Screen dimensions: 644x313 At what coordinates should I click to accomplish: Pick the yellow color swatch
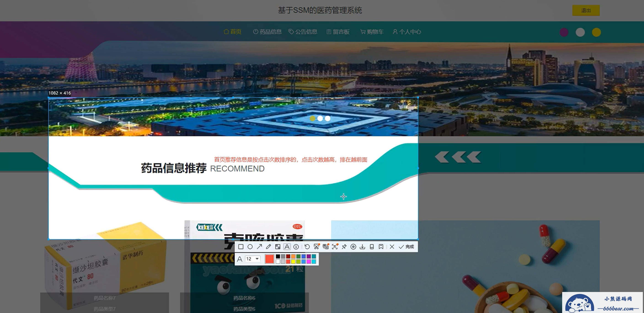(x=293, y=262)
